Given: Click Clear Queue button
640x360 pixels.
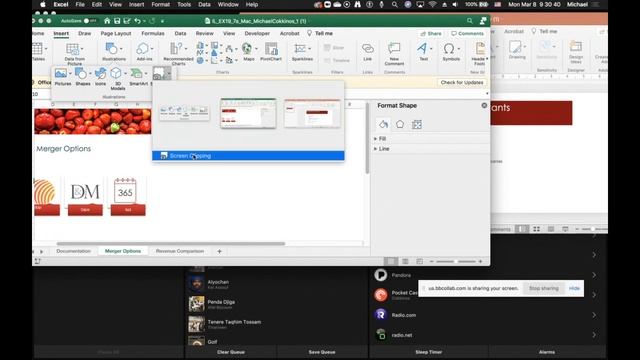Looking at the screenshot, I should click(x=231, y=352).
